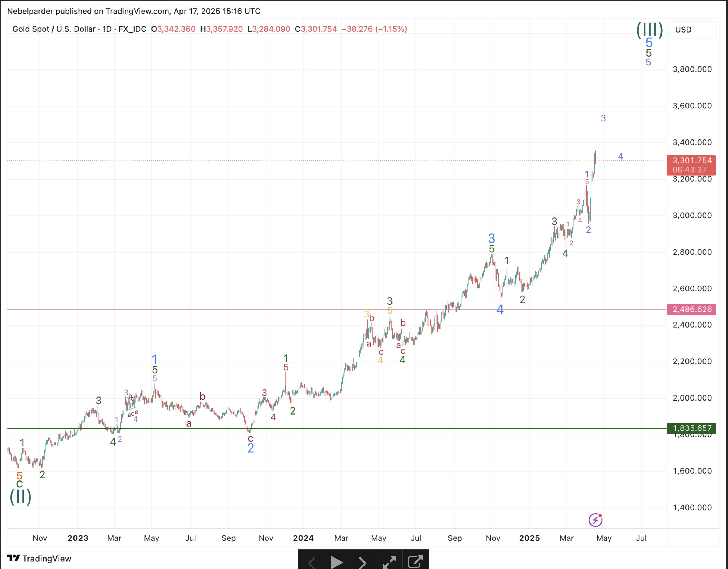Click the 3,800.000 price scale label

click(x=692, y=69)
